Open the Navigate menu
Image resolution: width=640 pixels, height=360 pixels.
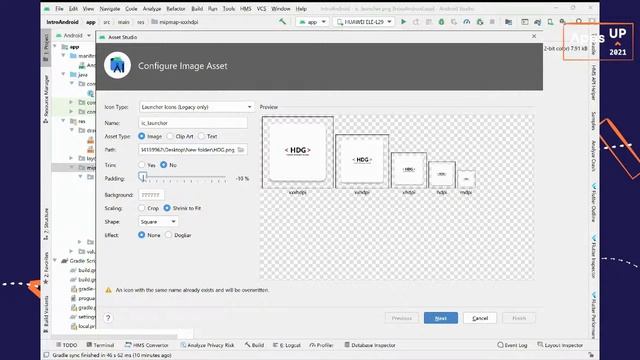pos(110,9)
